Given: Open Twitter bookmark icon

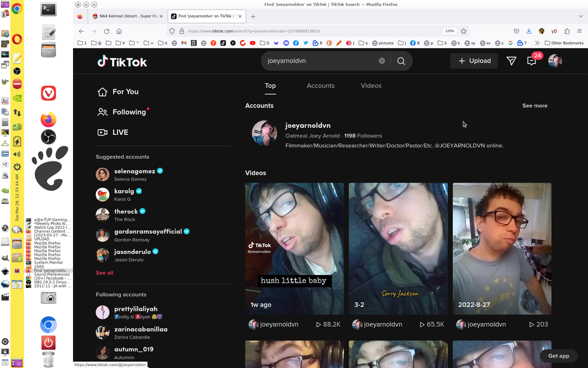Looking at the screenshot, I should point(305,43).
